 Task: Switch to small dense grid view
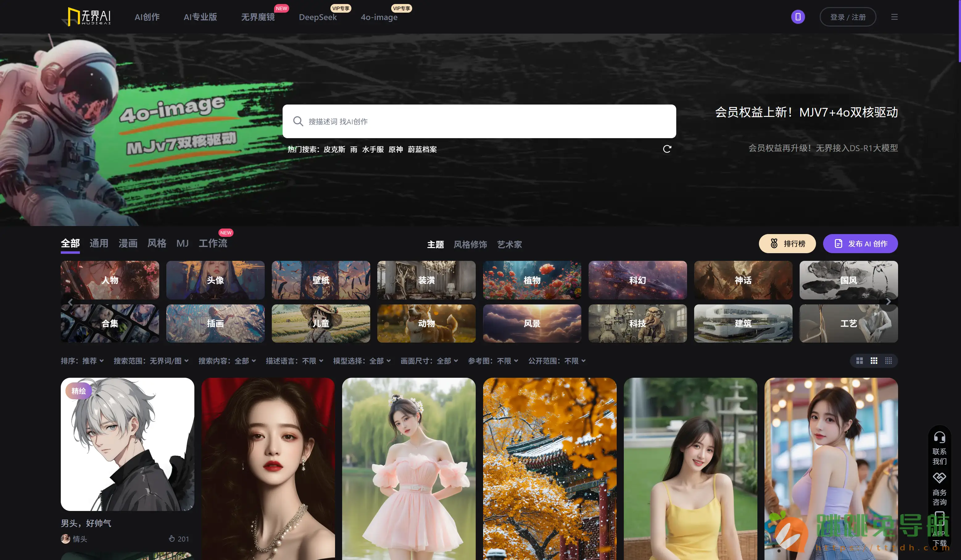click(889, 360)
